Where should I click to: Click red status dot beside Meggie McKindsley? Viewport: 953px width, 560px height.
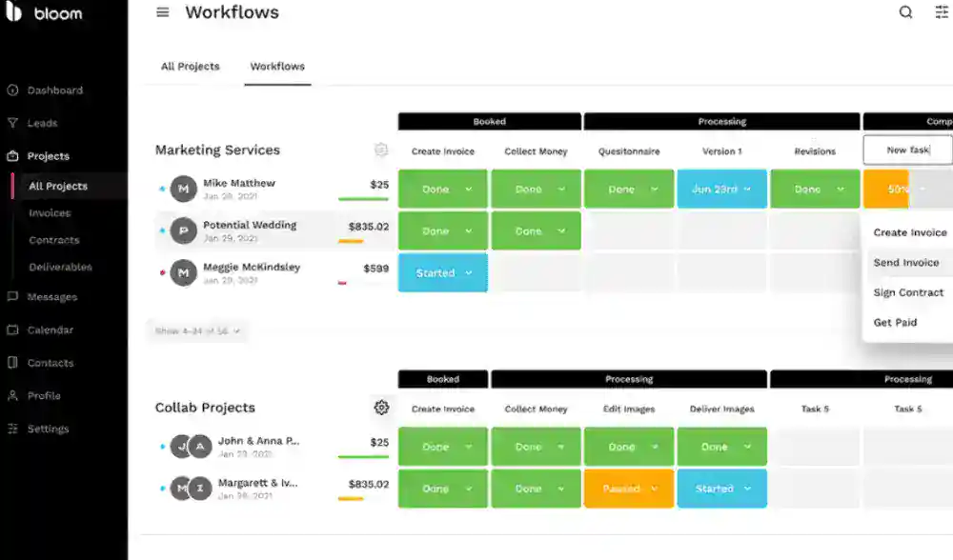point(162,272)
